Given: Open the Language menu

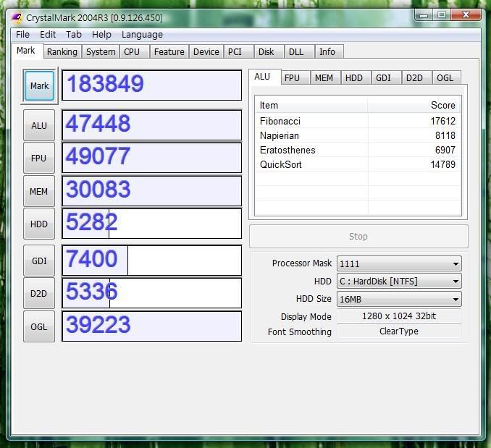Looking at the screenshot, I should [142, 35].
